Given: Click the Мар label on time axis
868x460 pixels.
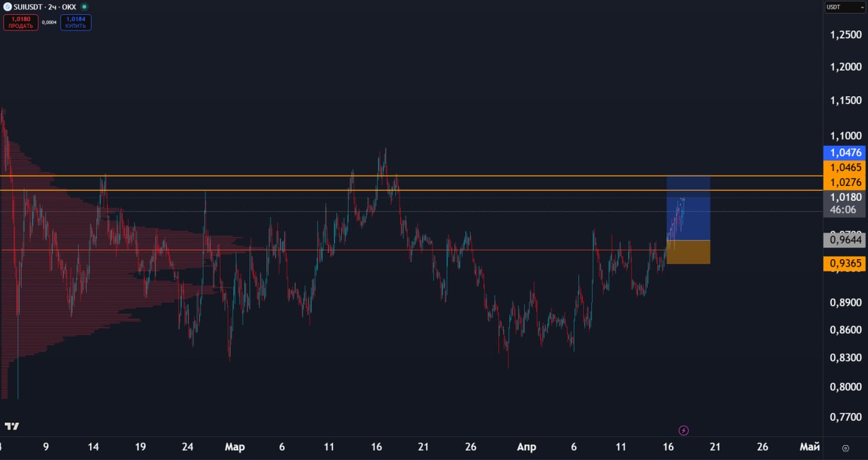Looking at the screenshot, I should [235, 447].
